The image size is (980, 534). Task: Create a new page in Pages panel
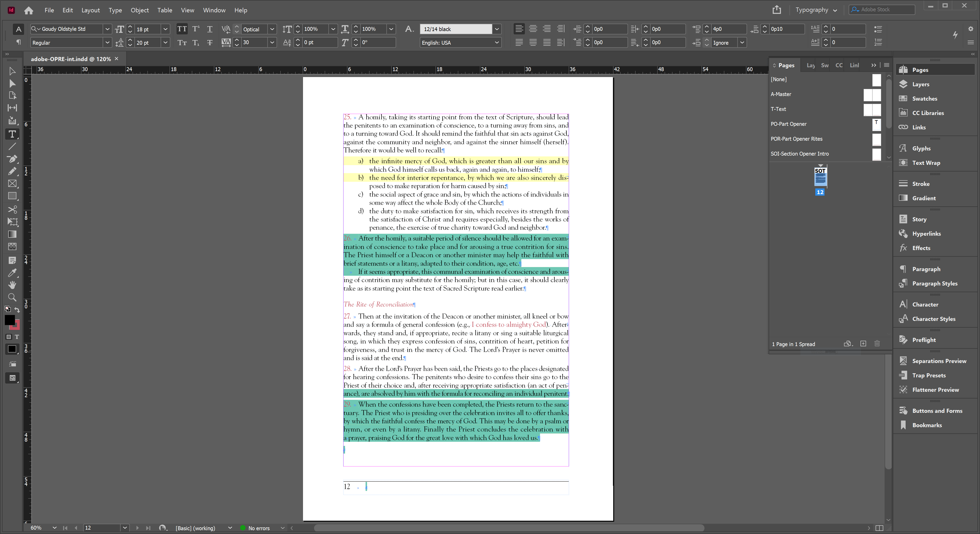click(x=863, y=344)
